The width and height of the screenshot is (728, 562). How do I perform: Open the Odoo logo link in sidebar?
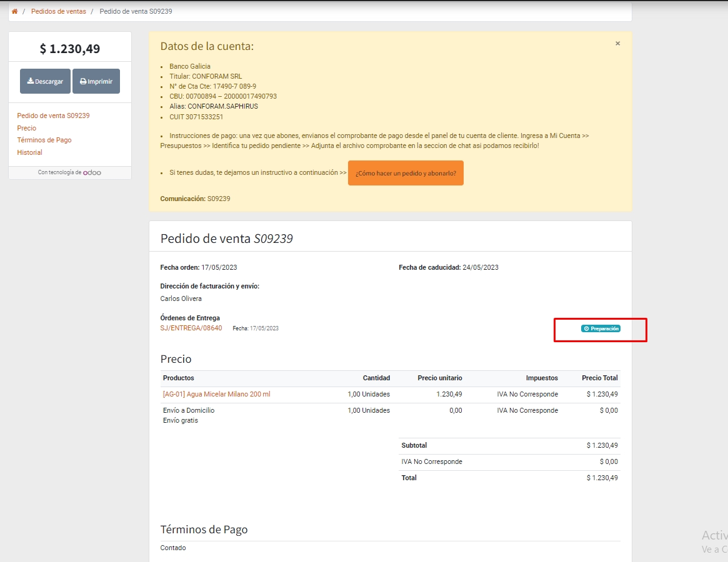92,172
